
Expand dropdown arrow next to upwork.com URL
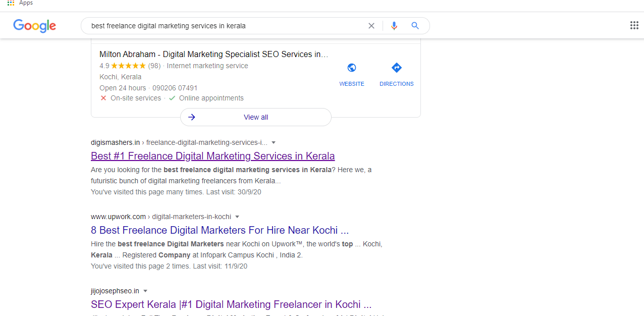pos(237,217)
